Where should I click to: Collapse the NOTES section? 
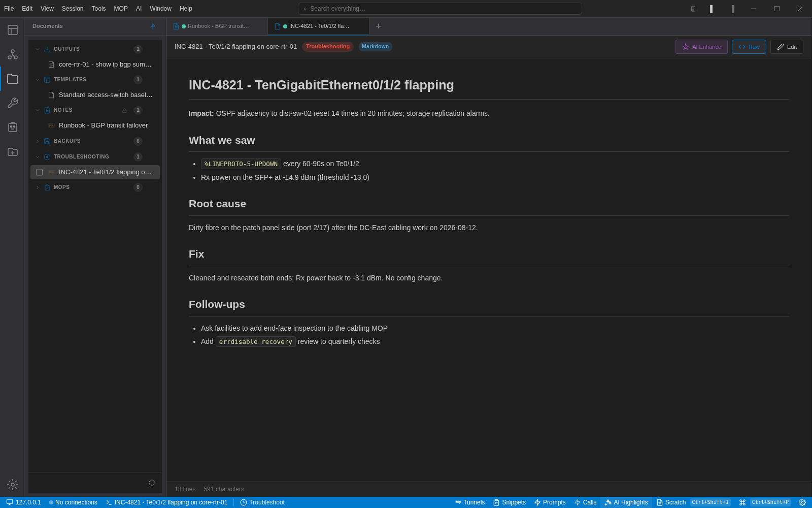click(38, 110)
